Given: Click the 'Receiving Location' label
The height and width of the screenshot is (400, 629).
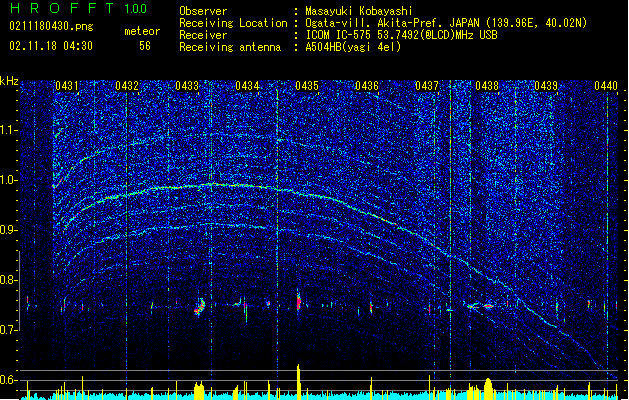Looking at the screenshot, I should pos(233,23).
